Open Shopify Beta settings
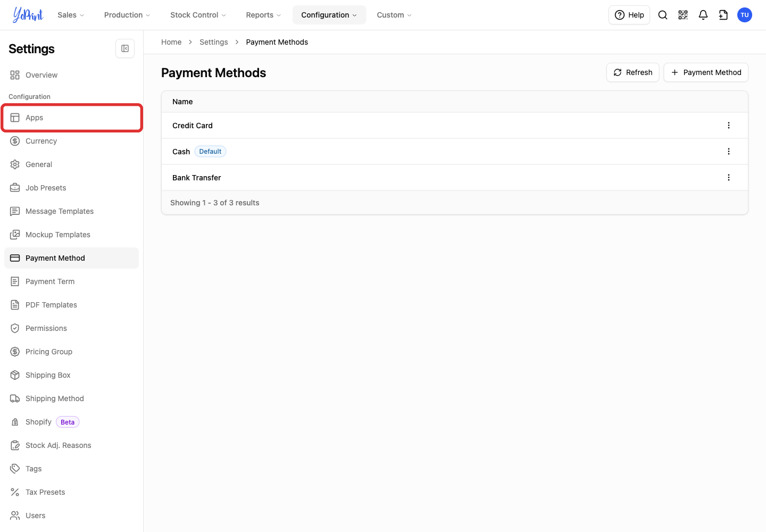This screenshot has height=532, width=766. pyautogui.click(x=71, y=422)
